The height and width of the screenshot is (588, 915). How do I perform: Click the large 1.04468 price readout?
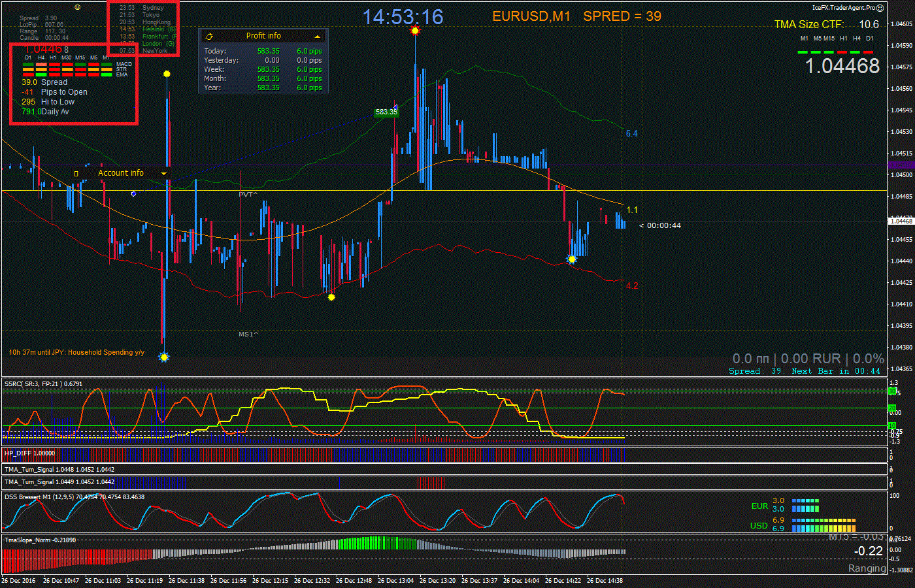pos(842,66)
